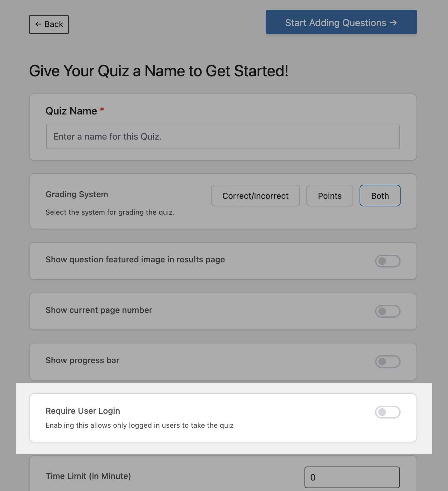Click the Grading System label

point(77,194)
